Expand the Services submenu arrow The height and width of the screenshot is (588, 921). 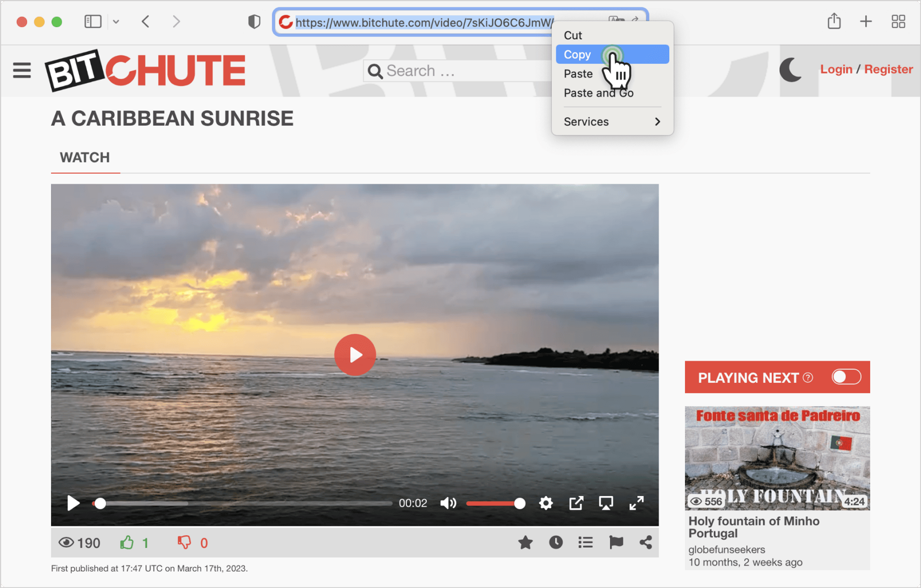[x=657, y=122]
